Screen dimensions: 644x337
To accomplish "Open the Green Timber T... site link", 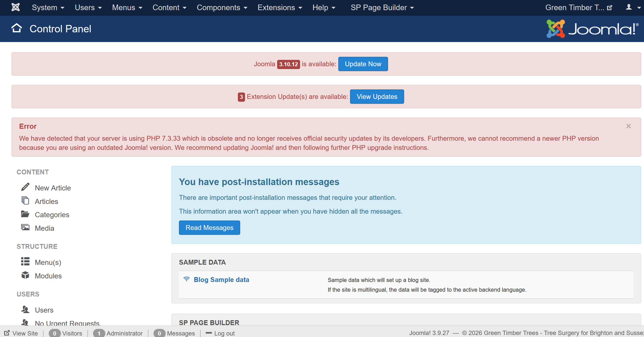I will pyautogui.click(x=575, y=7).
